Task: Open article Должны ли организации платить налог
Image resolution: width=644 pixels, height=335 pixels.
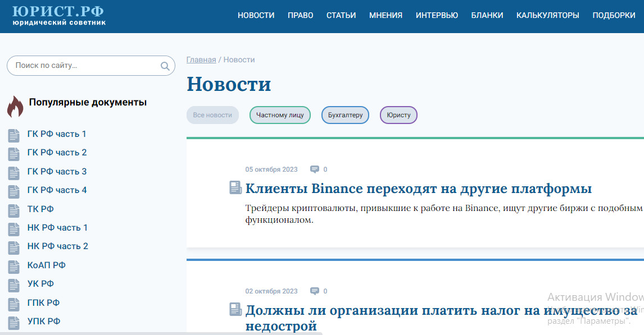Action: (x=442, y=318)
